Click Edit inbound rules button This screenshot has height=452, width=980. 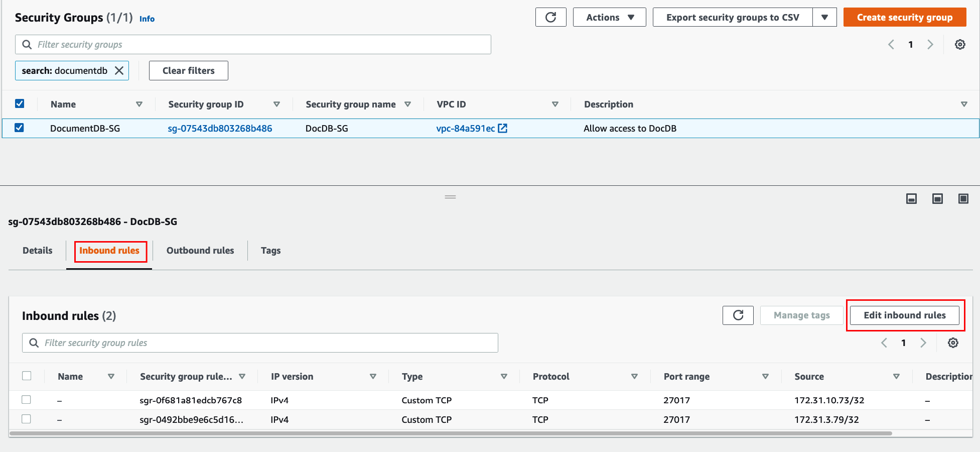904,315
